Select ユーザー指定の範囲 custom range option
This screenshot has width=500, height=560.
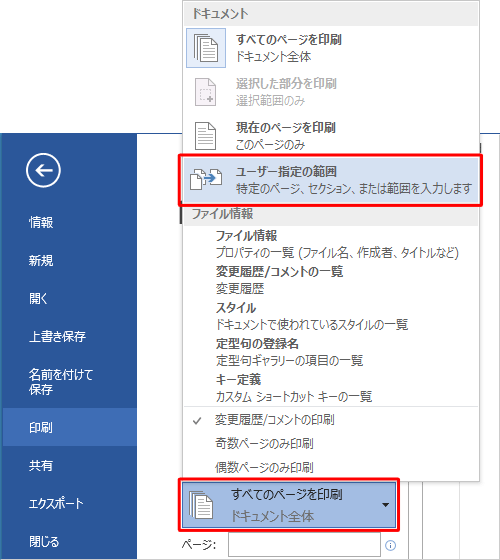coord(331,180)
